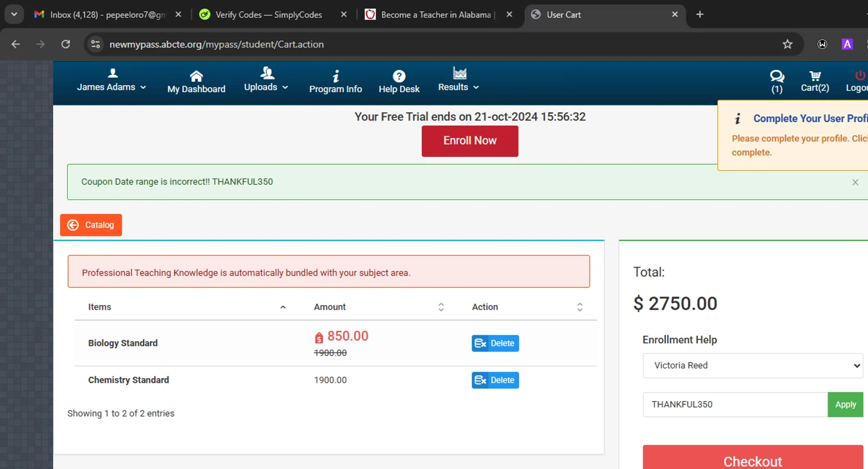Click the discount tag icon beside 850.00
This screenshot has width=868, height=469.
point(319,338)
